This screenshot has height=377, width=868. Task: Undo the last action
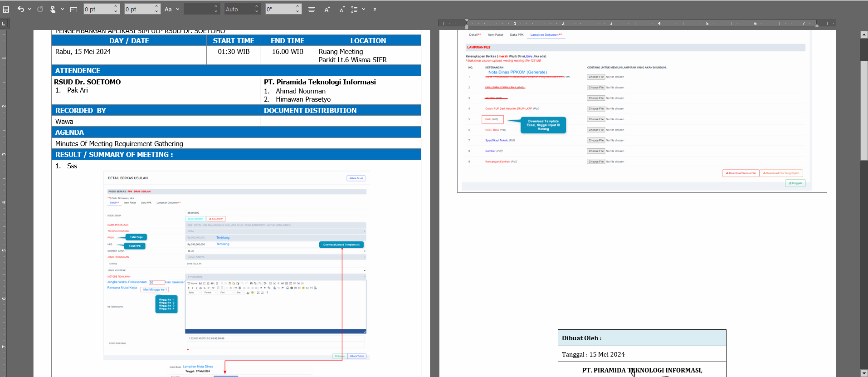pos(20,9)
